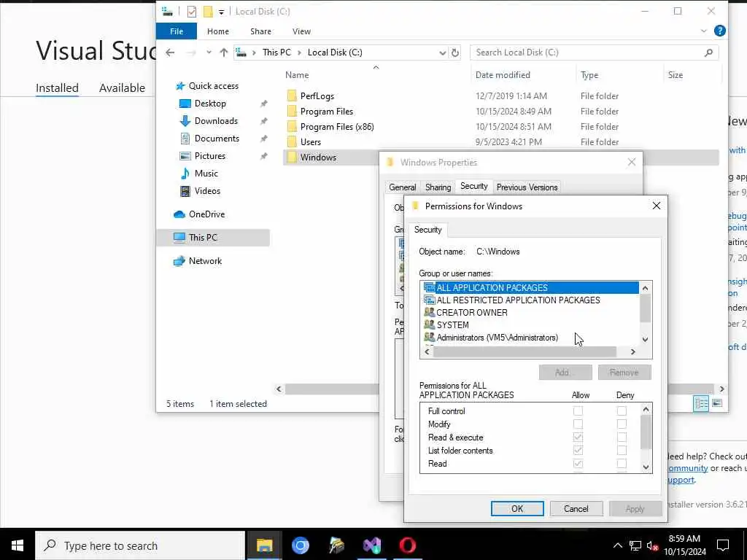The image size is (747, 560).
Task: Show hidden system tray icons
Action: click(x=617, y=545)
